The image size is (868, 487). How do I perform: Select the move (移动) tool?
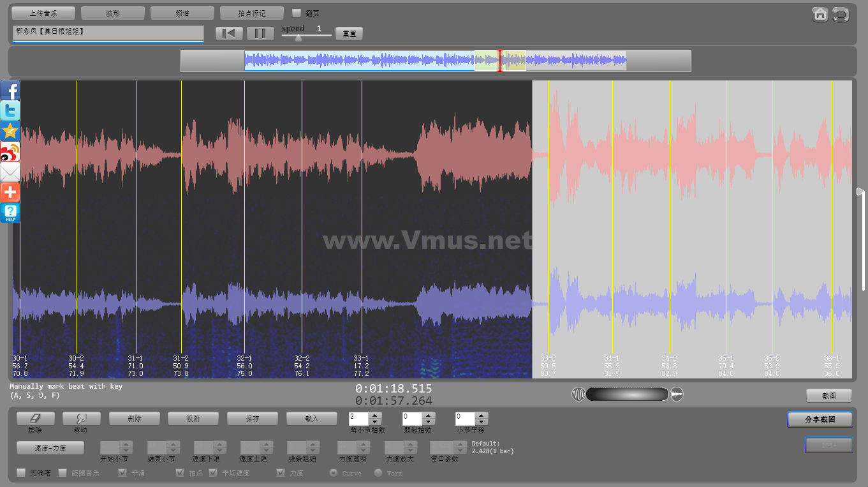point(82,419)
